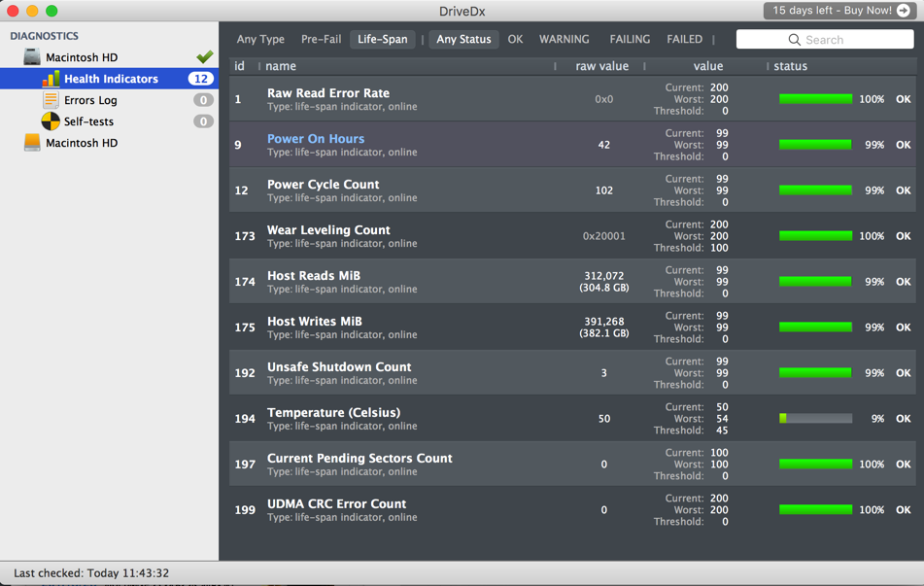The width and height of the screenshot is (924, 586).
Task: Select the Host Reads MiB row name
Action: (x=314, y=276)
